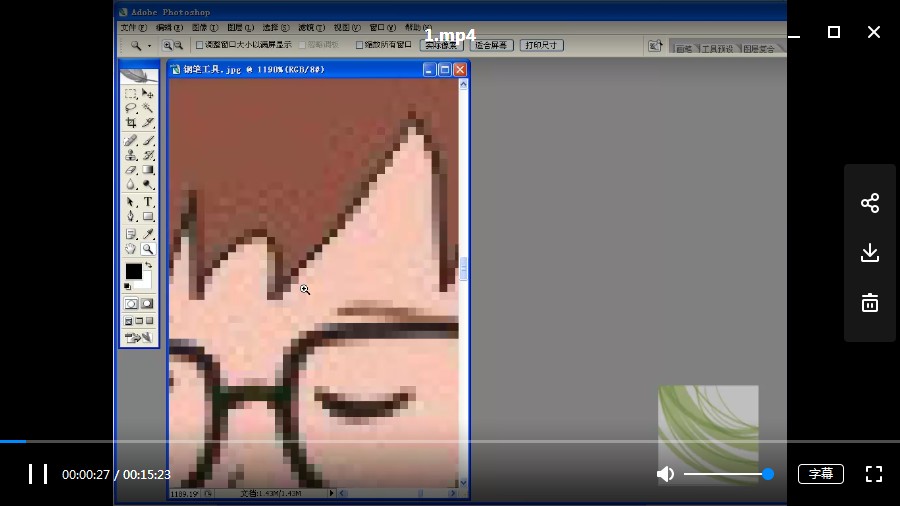
Task: Toggle the 调整窗口大小以满屏显示 checkbox
Action: click(x=200, y=45)
